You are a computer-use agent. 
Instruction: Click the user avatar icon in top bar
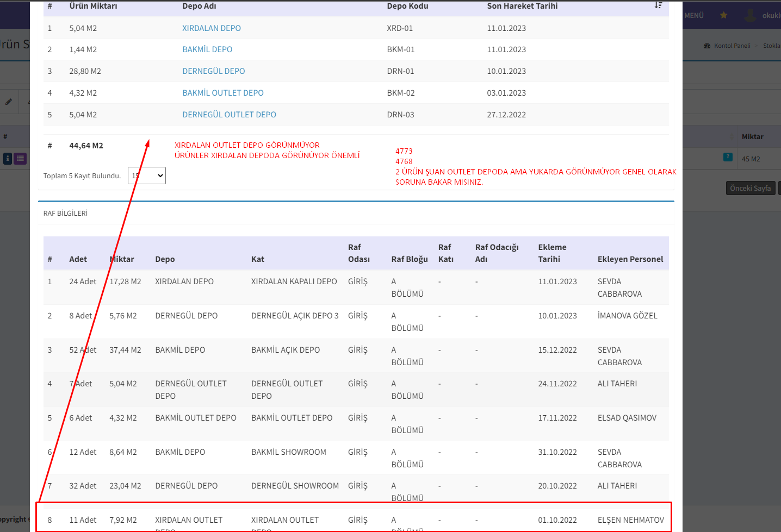pos(751,15)
